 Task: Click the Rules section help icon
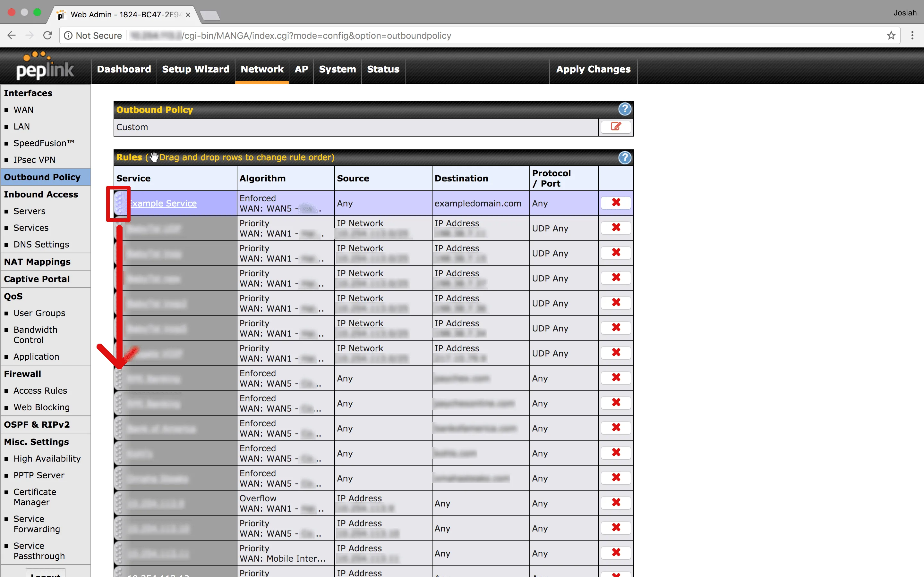tap(625, 157)
